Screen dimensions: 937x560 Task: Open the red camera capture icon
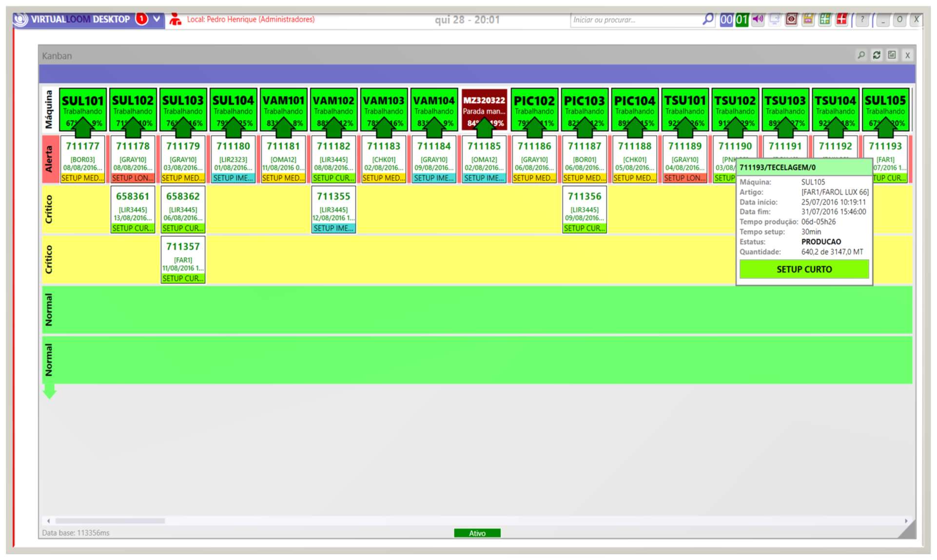tap(791, 19)
